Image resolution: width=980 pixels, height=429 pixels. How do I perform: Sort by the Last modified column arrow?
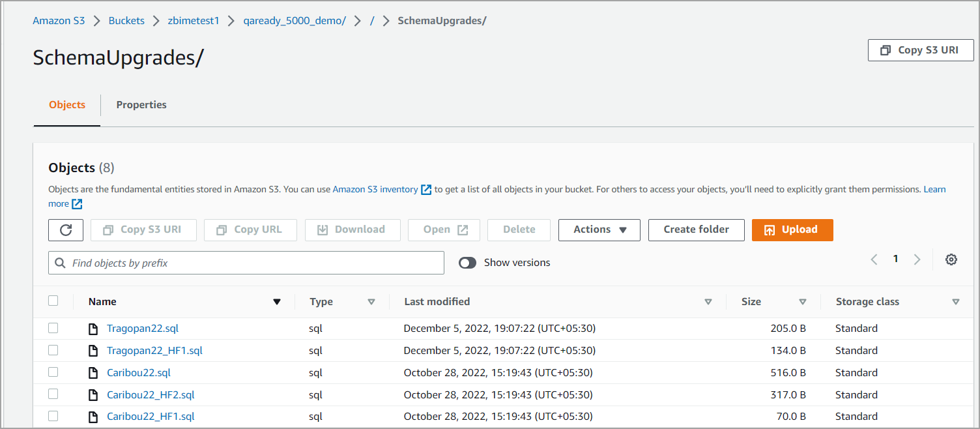pos(708,302)
